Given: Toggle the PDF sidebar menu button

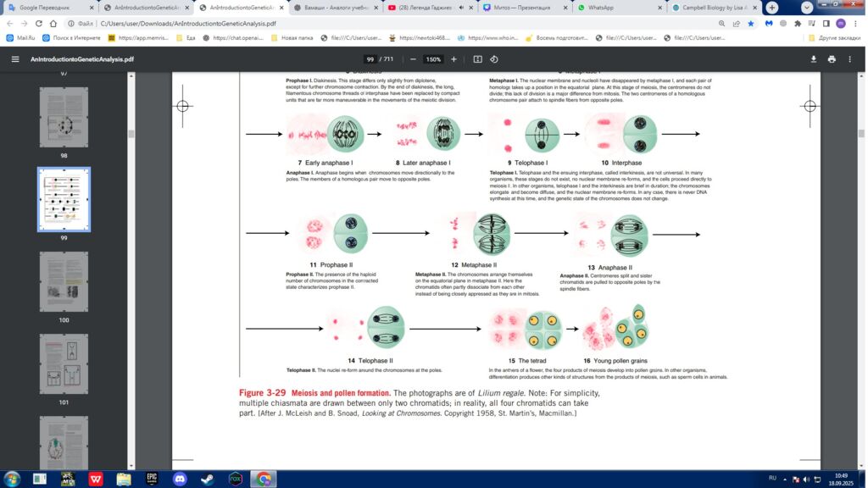Looking at the screenshot, I should pos(14,59).
